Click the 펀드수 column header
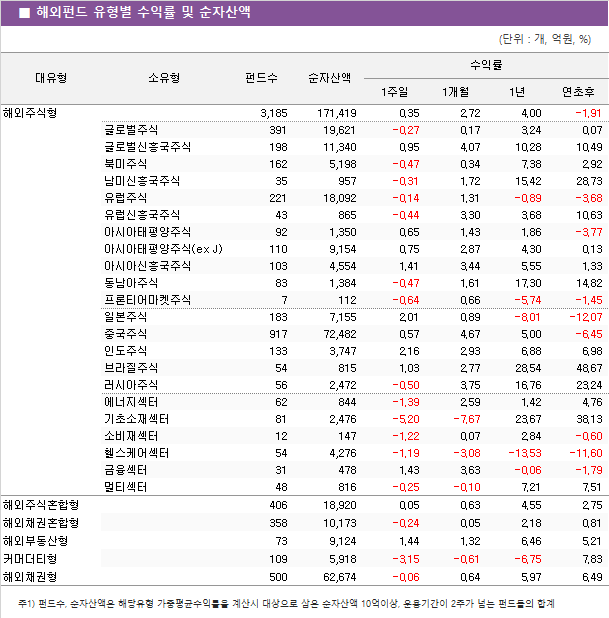This screenshot has height=618, width=609. pyautogui.click(x=261, y=78)
